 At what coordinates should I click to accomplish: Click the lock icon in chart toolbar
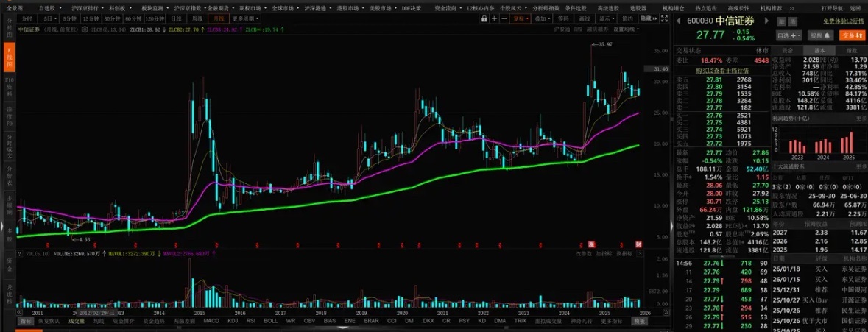click(484, 18)
